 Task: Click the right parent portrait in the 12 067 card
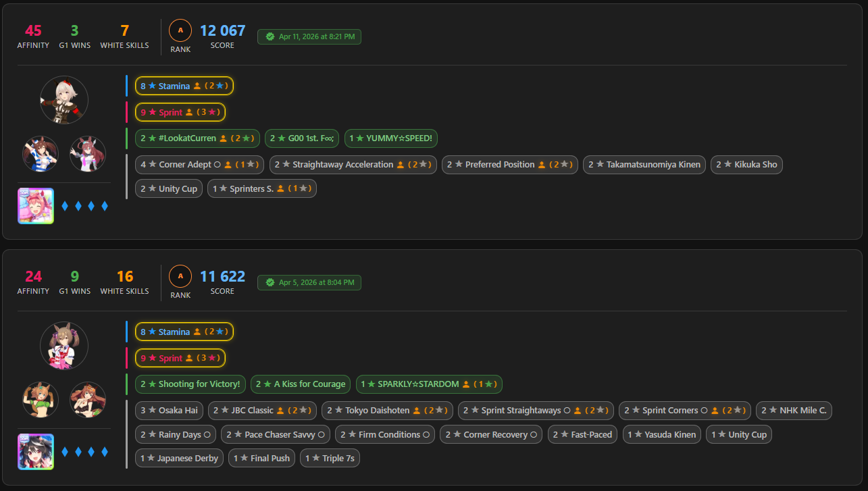tap(88, 154)
